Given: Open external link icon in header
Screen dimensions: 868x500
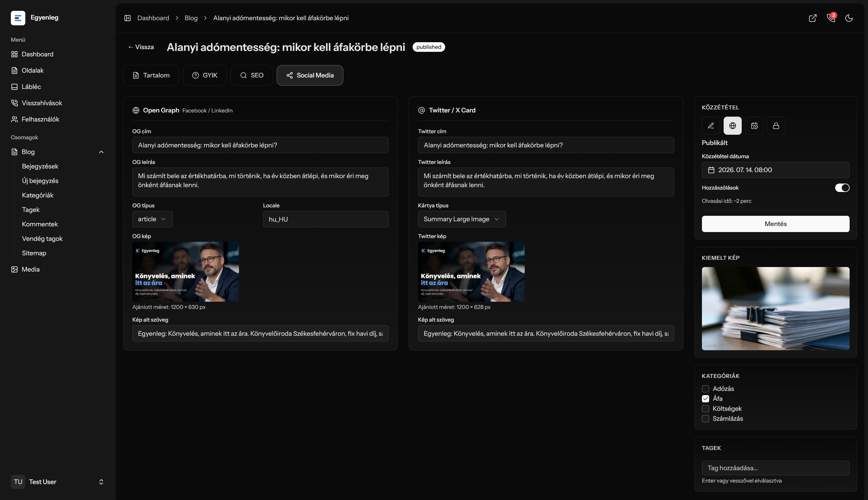Looking at the screenshot, I should 813,18.
